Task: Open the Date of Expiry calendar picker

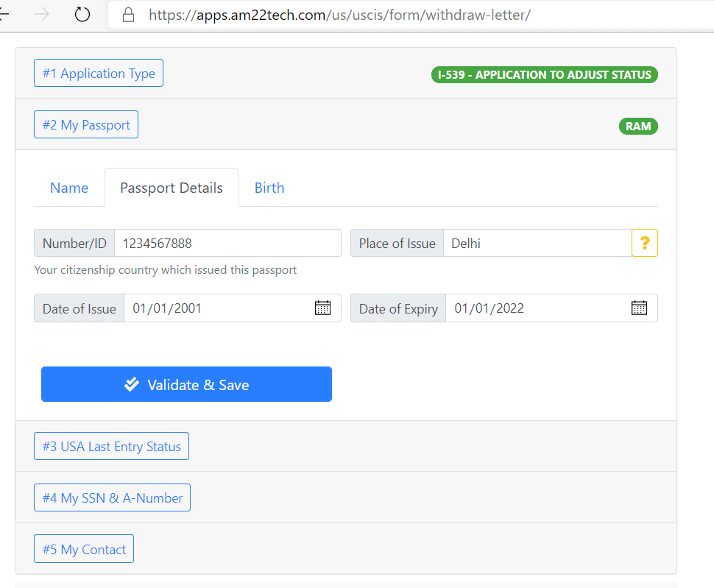Action: (639, 308)
